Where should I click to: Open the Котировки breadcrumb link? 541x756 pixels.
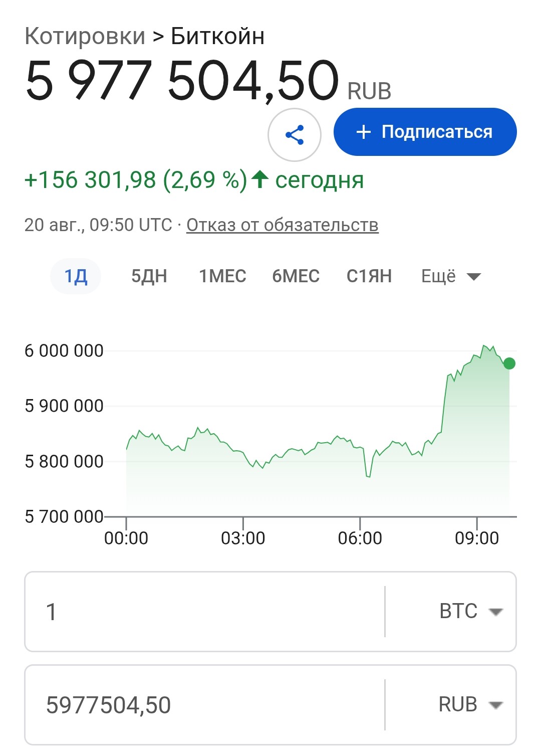pyautogui.click(x=85, y=36)
